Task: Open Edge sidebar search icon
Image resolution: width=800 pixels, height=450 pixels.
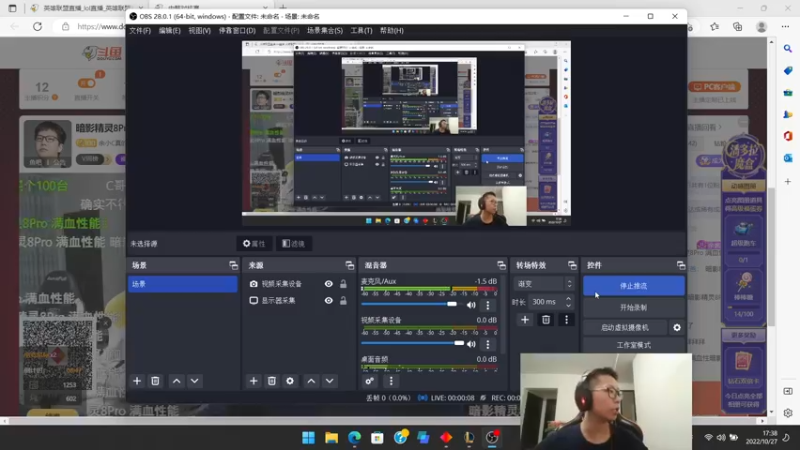Action: 788,48
